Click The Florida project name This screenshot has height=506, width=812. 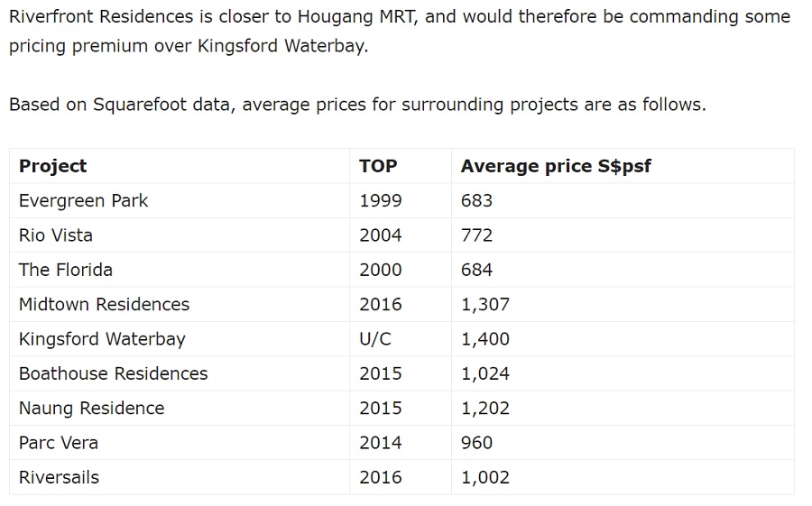click(66, 270)
